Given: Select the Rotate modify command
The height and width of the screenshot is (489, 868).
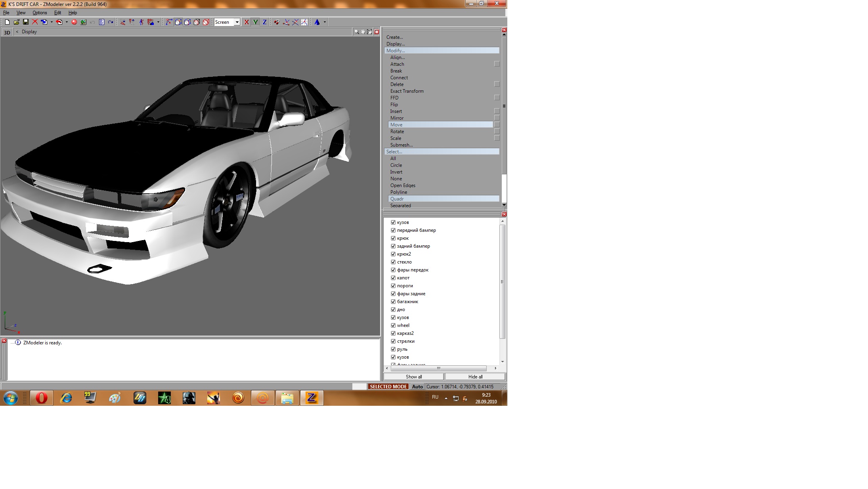Looking at the screenshot, I should (x=397, y=132).
